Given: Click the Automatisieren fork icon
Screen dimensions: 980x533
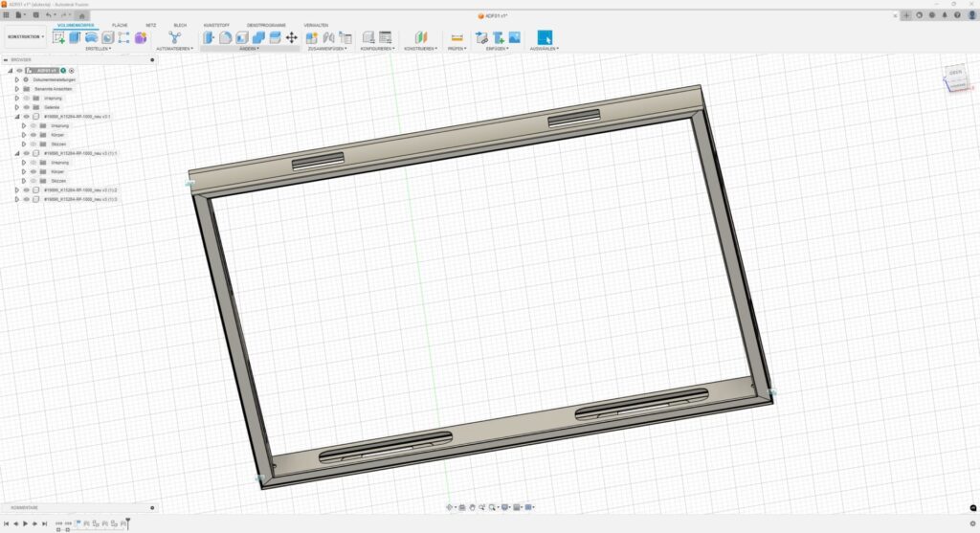Looking at the screenshot, I should pos(174,37).
